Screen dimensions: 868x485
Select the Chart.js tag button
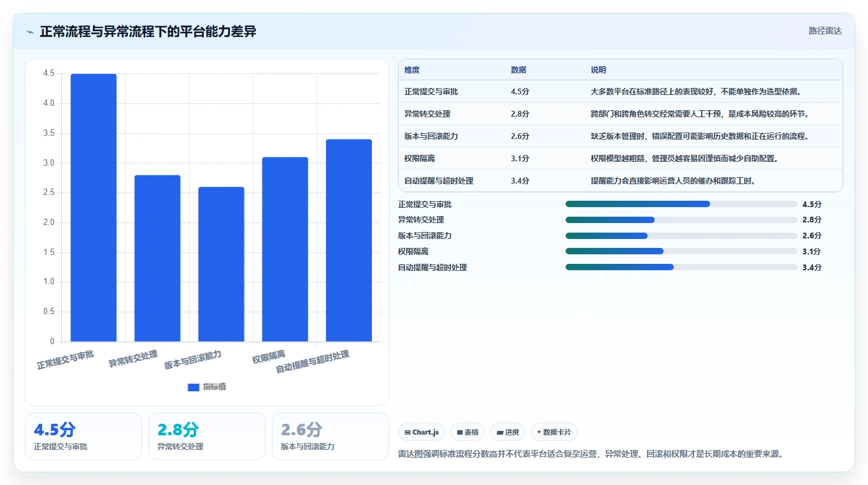coord(422,432)
